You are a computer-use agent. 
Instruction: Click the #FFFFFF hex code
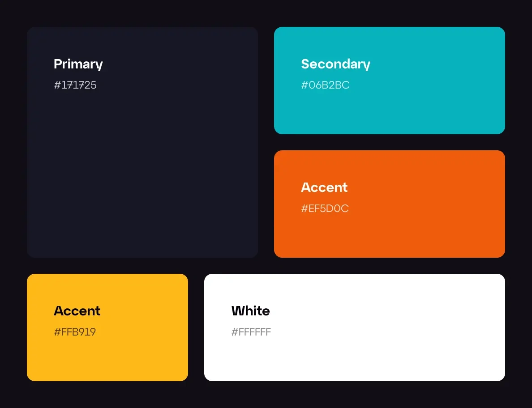[251, 332]
